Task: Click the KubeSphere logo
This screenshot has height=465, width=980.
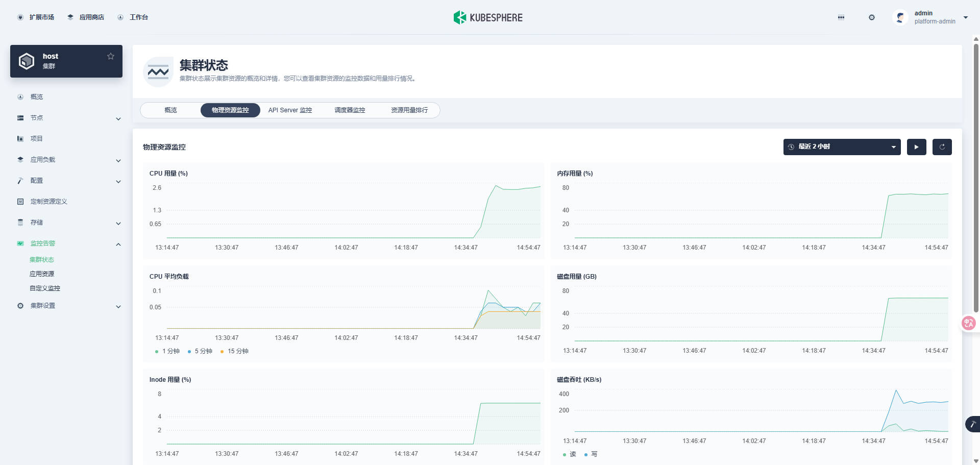Action: 488,17
